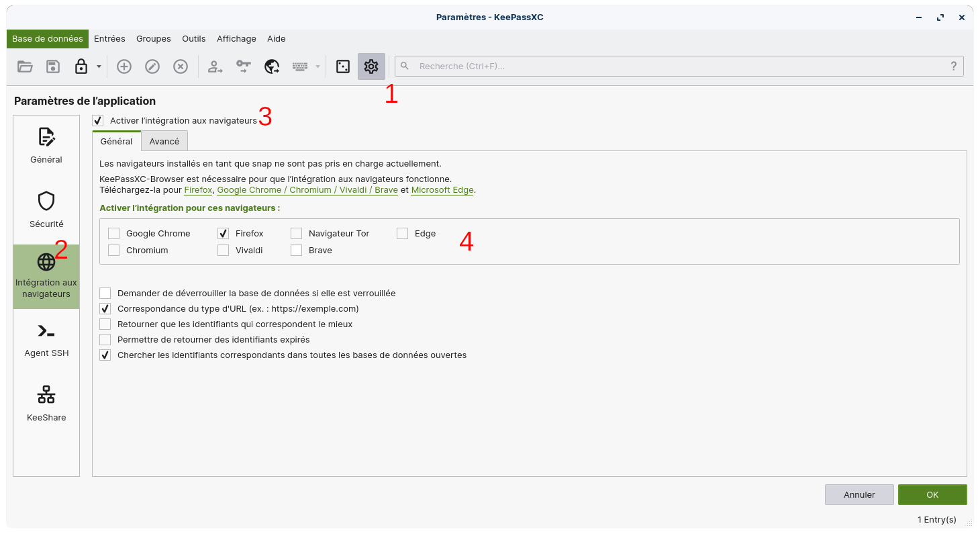Image resolution: width=980 pixels, height=534 pixels.
Task: Click into the Recherche search field
Action: (x=678, y=66)
